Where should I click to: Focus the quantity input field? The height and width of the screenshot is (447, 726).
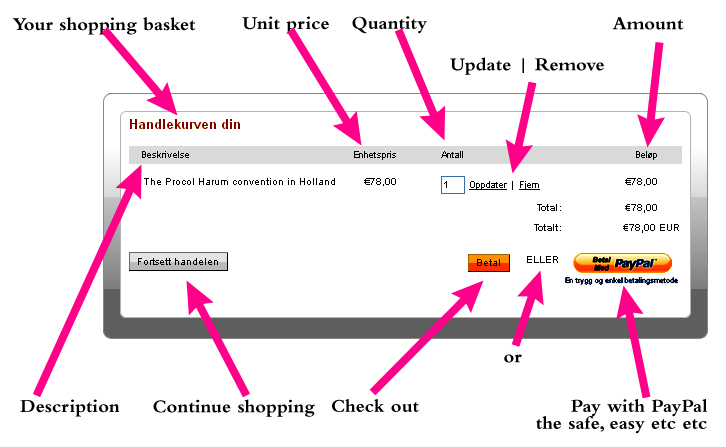tap(452, 185)
